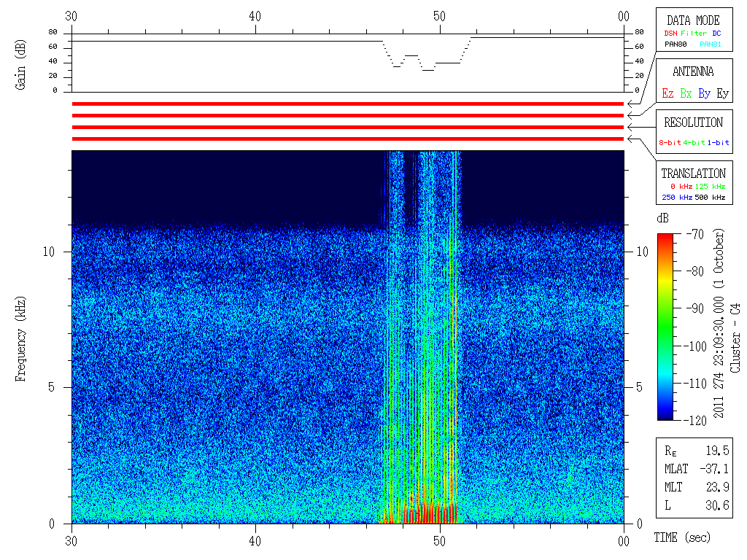Click the blue 1-bit label
The height and width of the screenshot is (560, 747).
point(718,142)
